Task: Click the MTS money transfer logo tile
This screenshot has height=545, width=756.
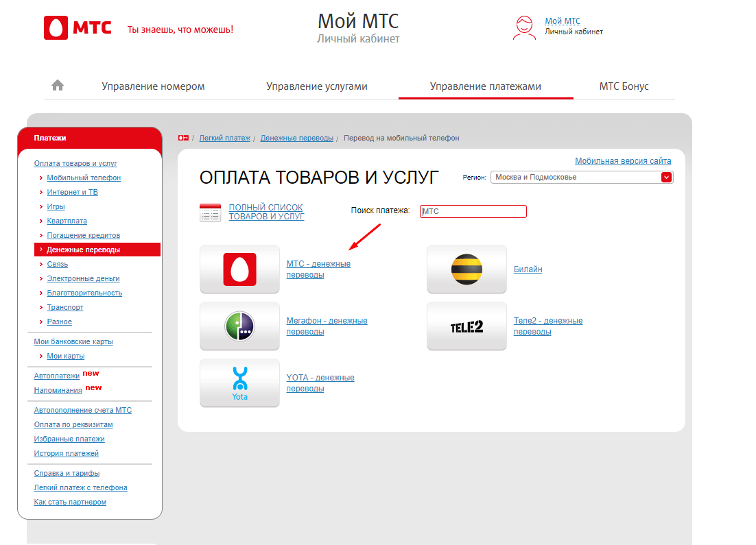Action: (x=239, y=269)
